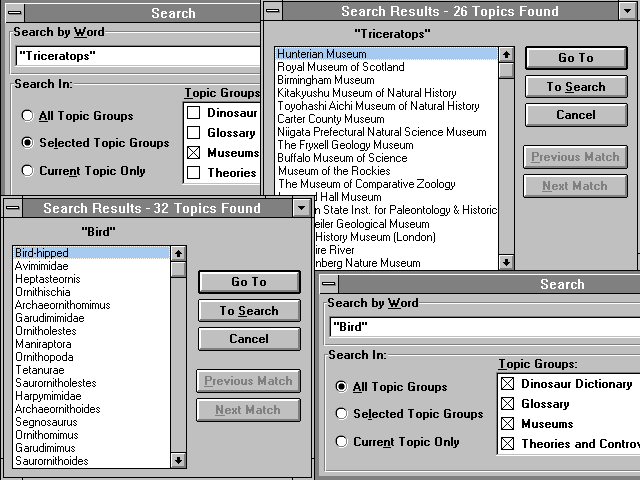Click the "Bird" search word field
This screenshot has height=480, width=640.
point(485,327)
